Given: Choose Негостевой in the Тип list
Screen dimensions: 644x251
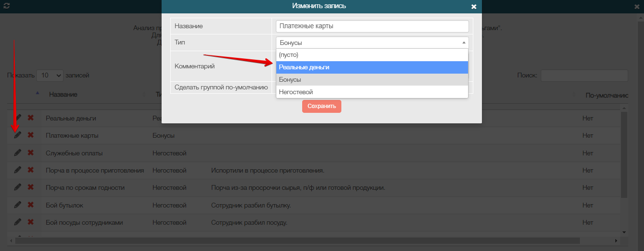Looking at the screenshot, I should pyautogui.click(x=372, y=92).
